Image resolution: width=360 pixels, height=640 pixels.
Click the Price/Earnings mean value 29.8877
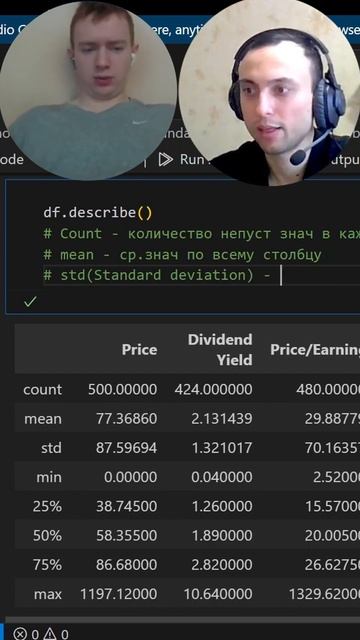point(332,419)
